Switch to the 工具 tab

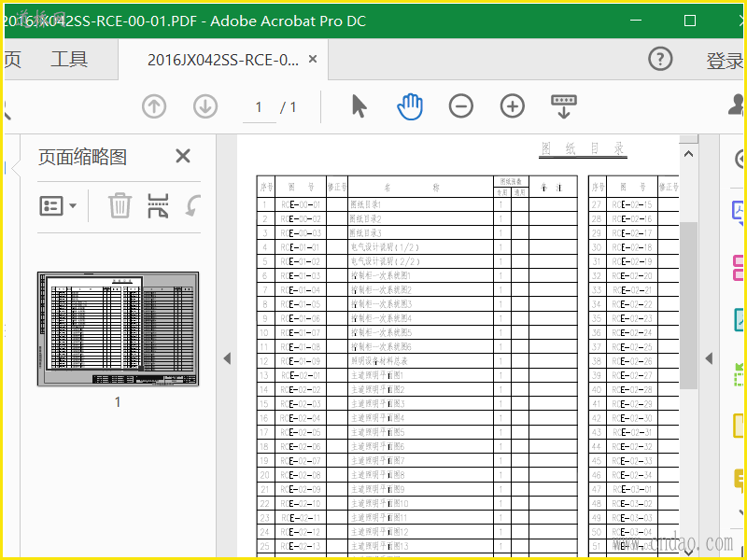[x=69, y=60]
